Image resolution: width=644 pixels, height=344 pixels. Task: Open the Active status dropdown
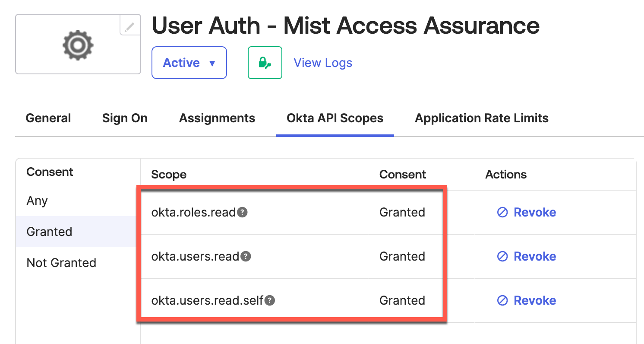(189, 63)
